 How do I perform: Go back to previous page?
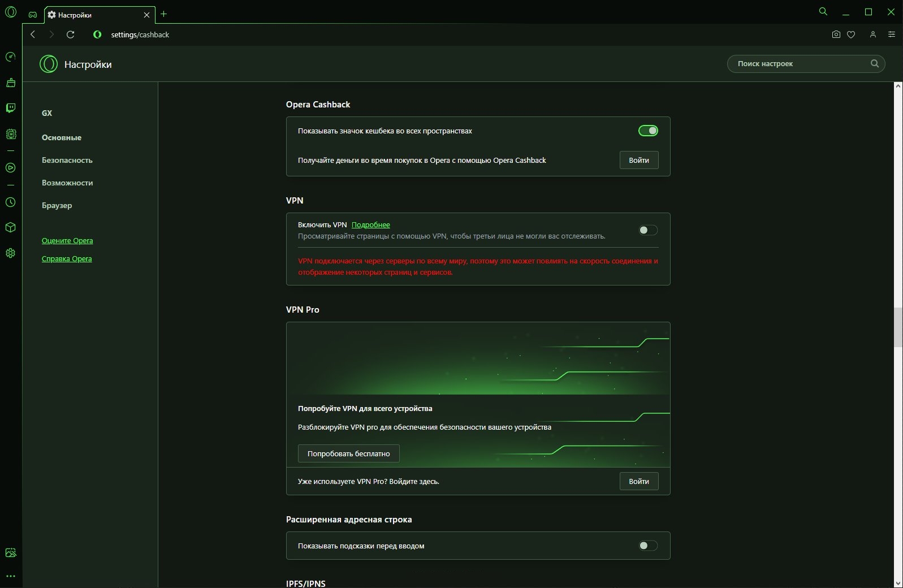(x=33, y=34)
